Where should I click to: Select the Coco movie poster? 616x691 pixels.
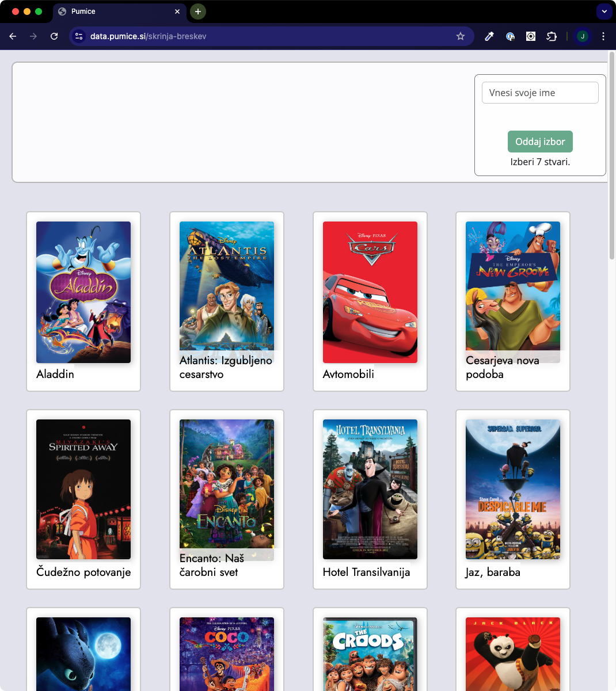[x=227, y=654]
